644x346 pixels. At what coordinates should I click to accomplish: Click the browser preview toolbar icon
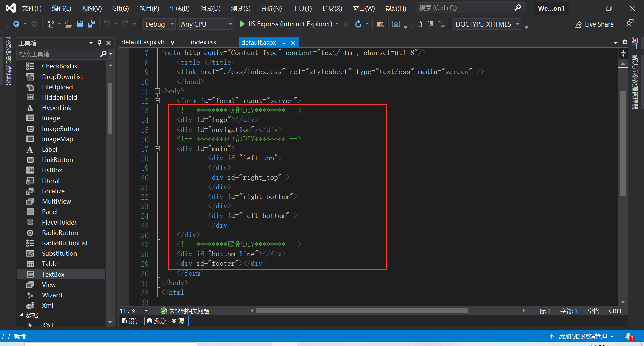click(x=396, y=24)
